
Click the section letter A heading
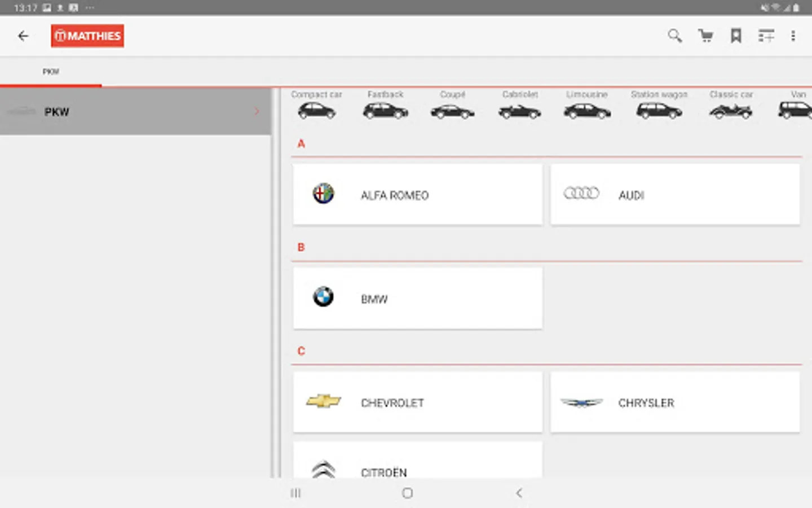[x=301, y=144]
